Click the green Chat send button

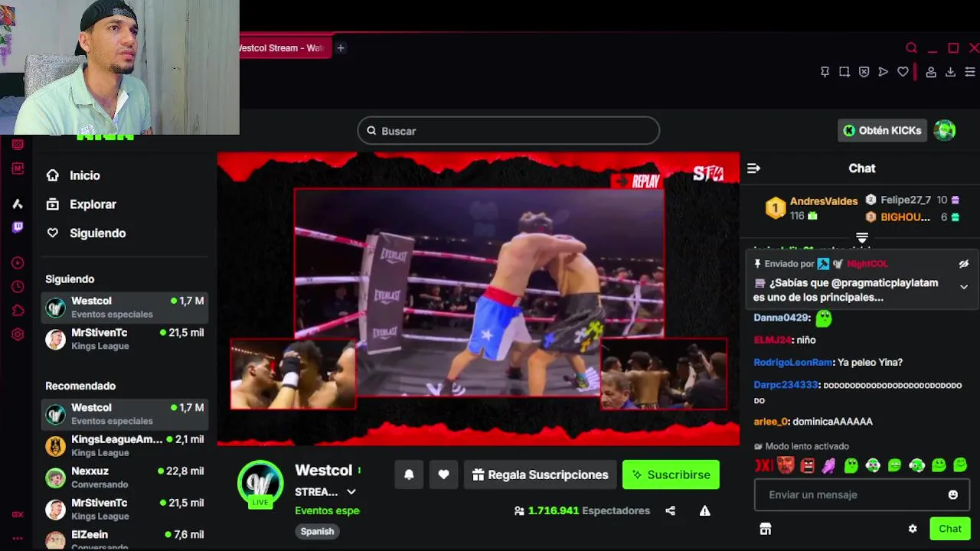pos(950,529)
